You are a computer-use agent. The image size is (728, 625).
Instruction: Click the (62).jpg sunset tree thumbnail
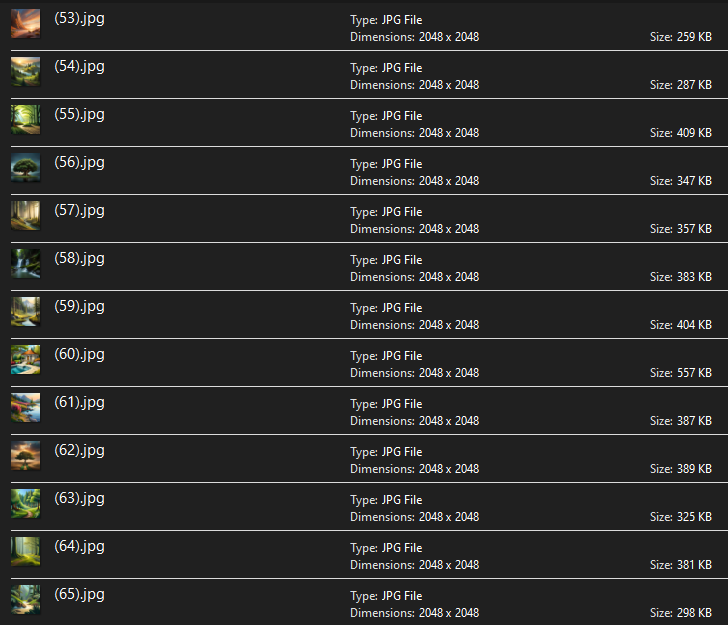pos(25,455)
